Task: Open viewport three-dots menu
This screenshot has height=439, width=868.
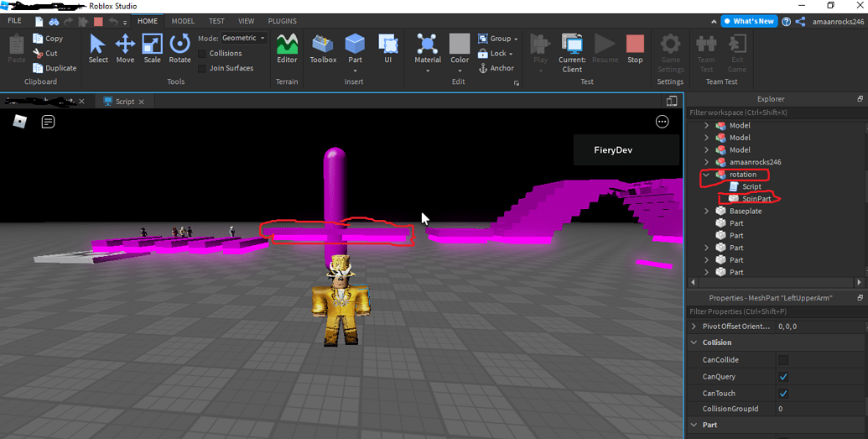Action: point(662,122)
